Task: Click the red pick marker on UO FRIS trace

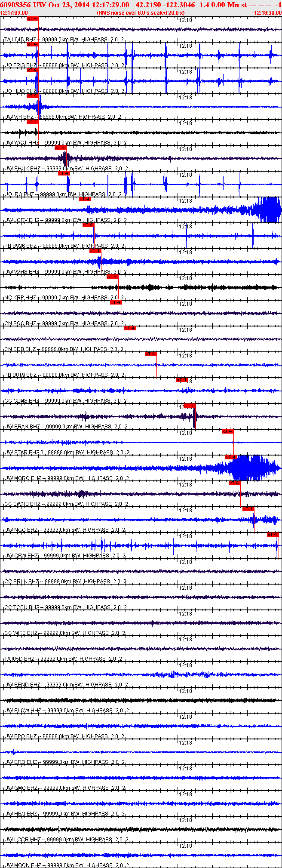Action: [x=33, y=44]
